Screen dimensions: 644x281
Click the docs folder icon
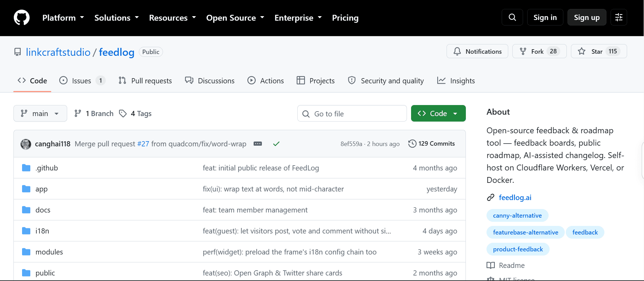point(26,210)
